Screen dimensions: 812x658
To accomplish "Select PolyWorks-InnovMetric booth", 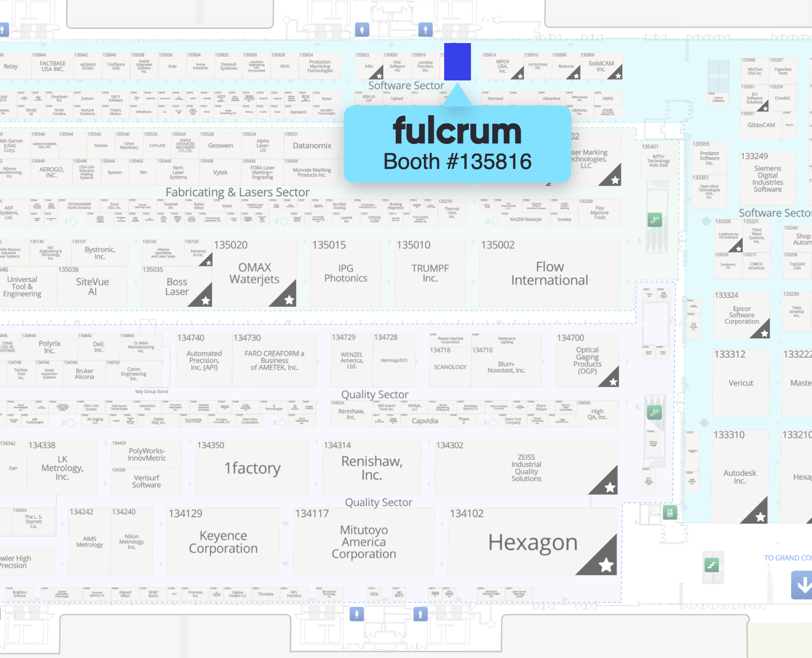I will click(147, 454).
